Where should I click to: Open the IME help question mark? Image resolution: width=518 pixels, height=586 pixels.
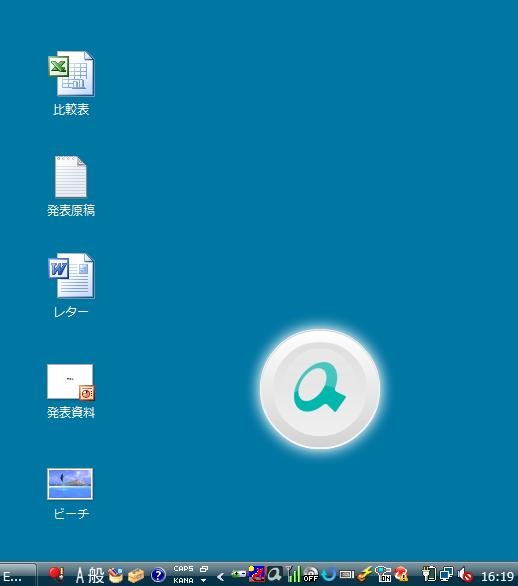pyautogui.click(x=158, y=575)
